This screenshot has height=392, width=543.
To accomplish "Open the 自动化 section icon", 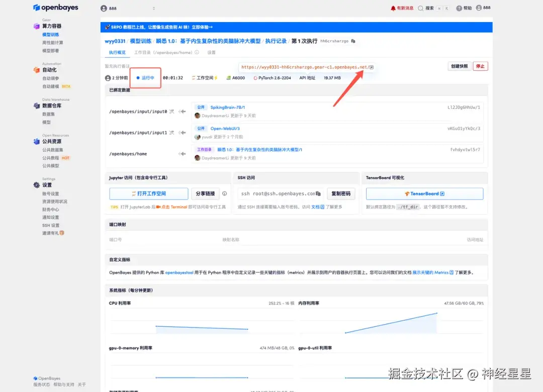I will 36,70.
